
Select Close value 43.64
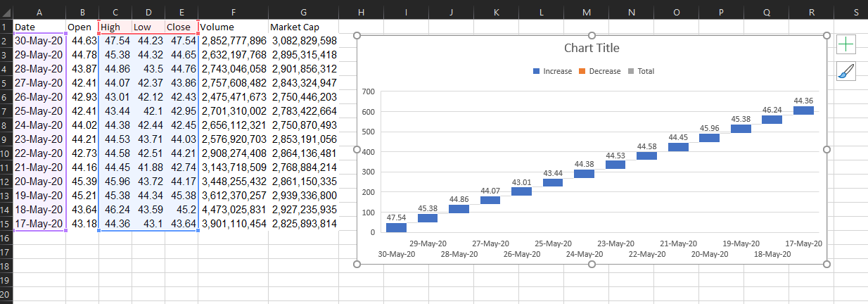181,224
